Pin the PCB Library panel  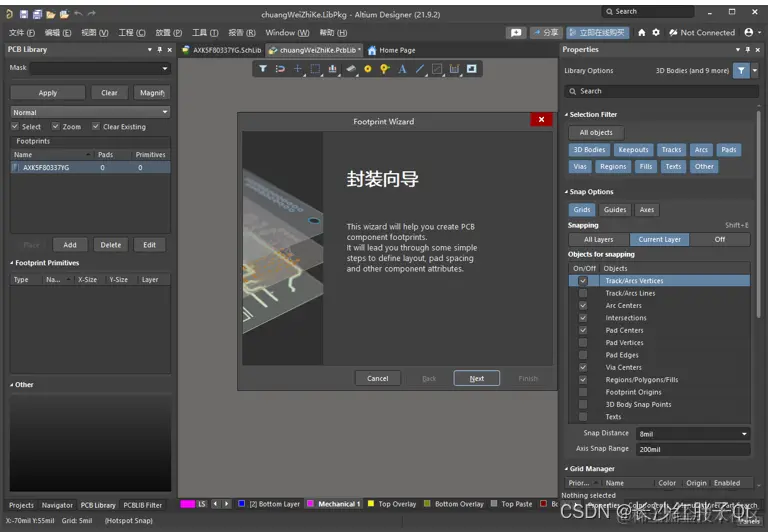tap(160, 49)
